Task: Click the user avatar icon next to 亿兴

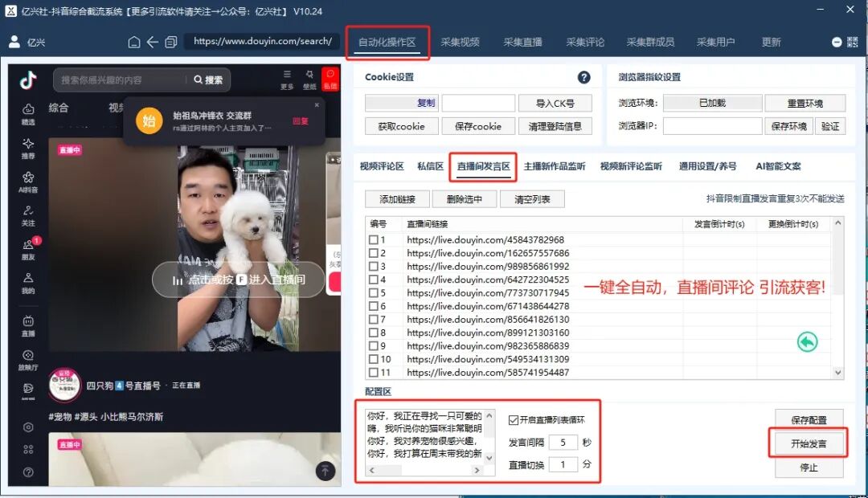Action: 14,42
